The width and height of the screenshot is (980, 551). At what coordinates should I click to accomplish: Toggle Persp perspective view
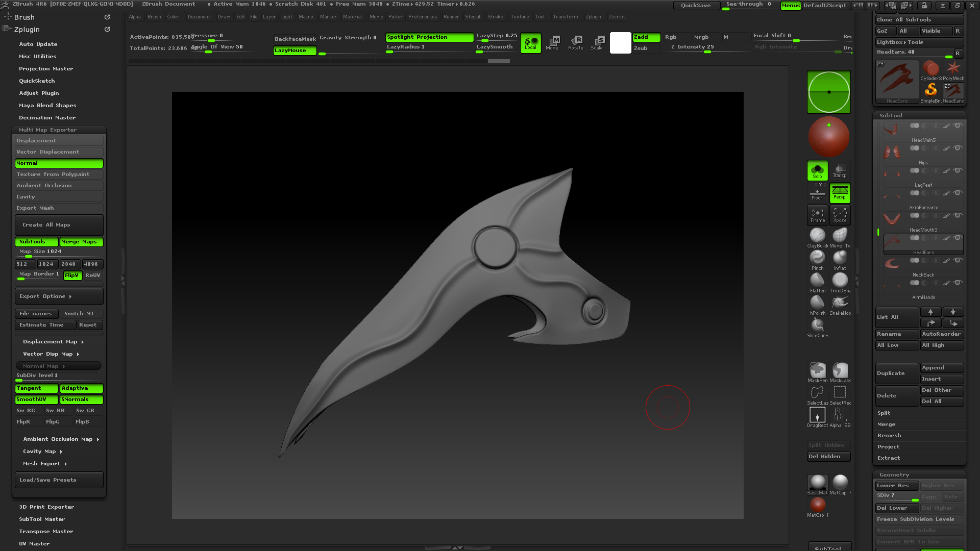[840, 193]
